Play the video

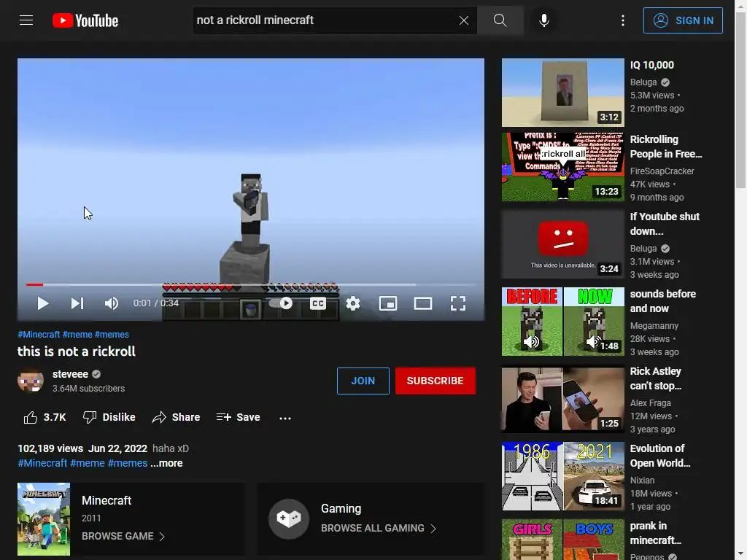coord(43,303)
